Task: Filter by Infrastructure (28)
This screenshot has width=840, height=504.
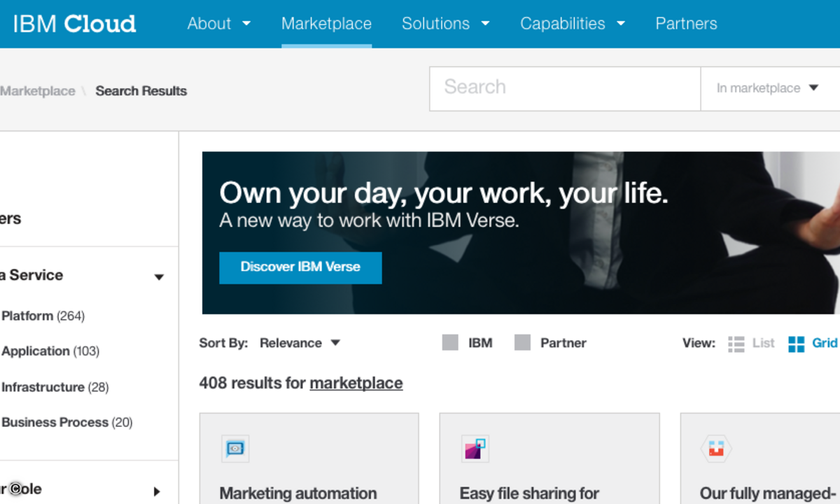Action: pos(55,387)
